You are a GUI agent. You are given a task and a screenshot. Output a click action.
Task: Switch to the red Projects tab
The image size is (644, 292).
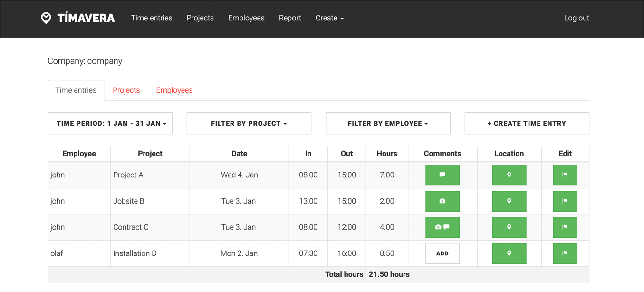click(x=126, y=90)
